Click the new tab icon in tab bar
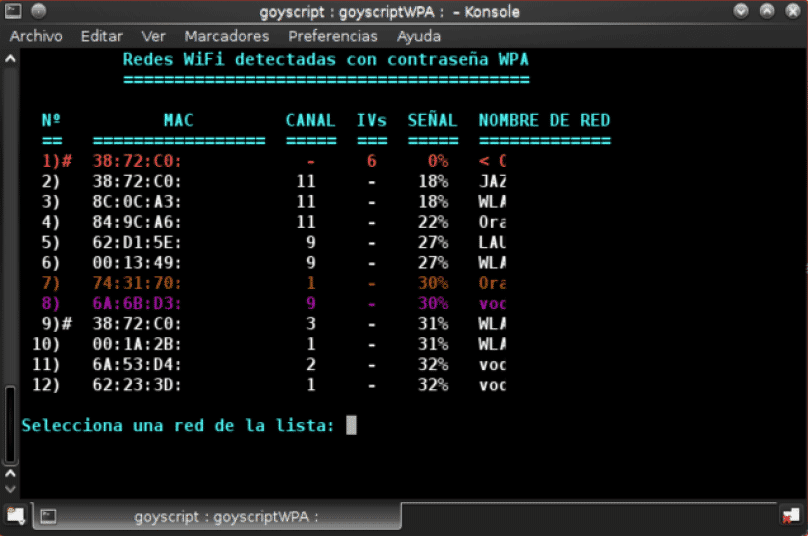The width and height of the screenshot is (808, 536). 15,515
